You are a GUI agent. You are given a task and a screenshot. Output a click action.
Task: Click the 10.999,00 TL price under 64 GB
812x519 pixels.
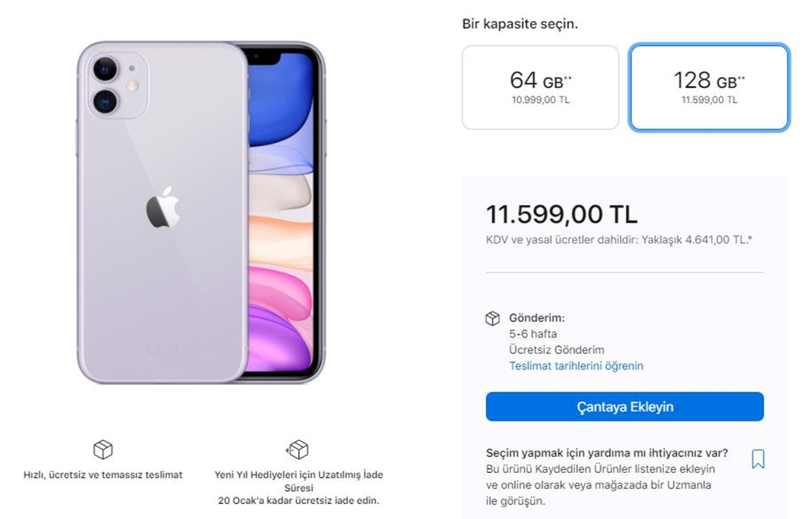540,100
